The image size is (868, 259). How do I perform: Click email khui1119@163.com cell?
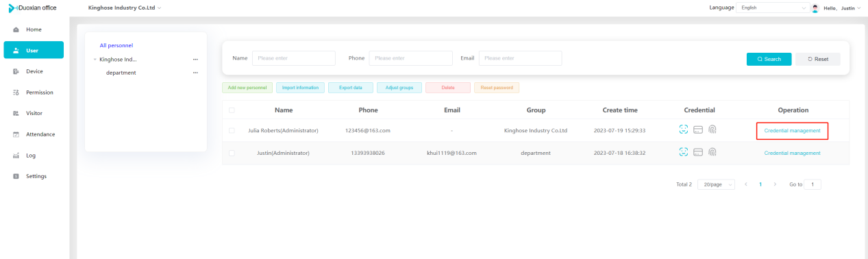click(451, 153)
